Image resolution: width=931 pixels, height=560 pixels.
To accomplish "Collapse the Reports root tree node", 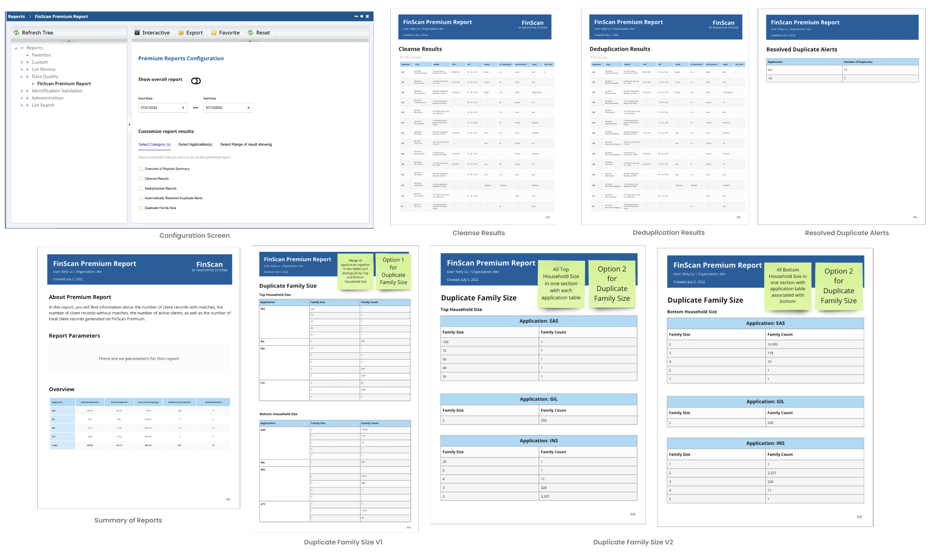I will coord(16,48).
